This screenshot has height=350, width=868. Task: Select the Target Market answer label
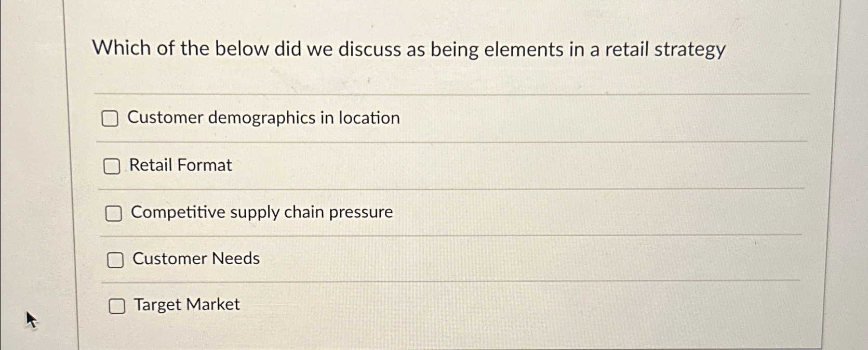point(186,305)
